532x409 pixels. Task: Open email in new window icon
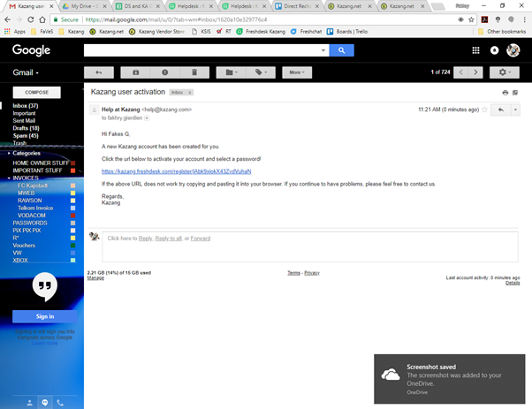(515, 93)
